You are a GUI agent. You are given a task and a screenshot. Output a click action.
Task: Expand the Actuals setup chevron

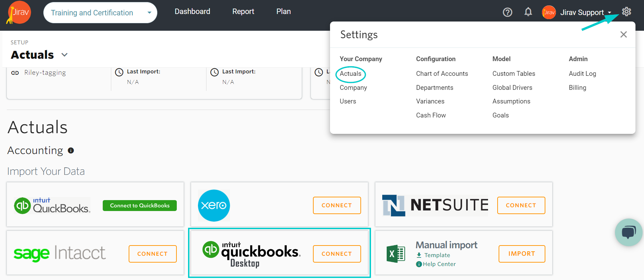[65, 55]
